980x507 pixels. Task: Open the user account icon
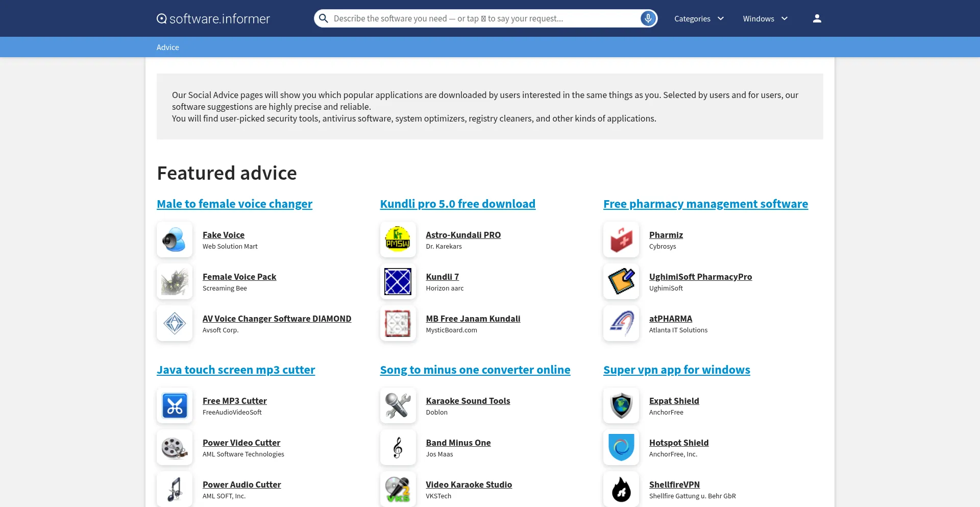(817, 18)
